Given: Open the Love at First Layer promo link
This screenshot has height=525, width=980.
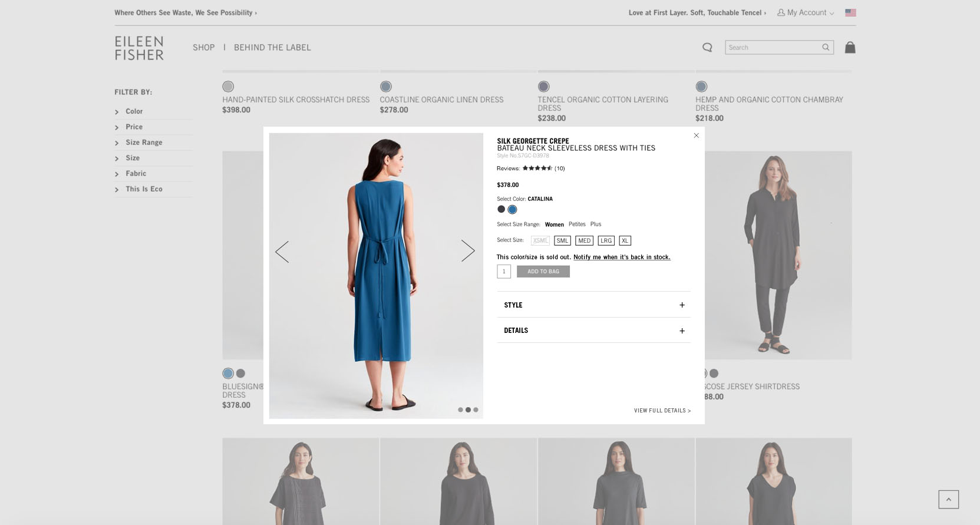Looking at the screenshot, I should tap(697, 12).
